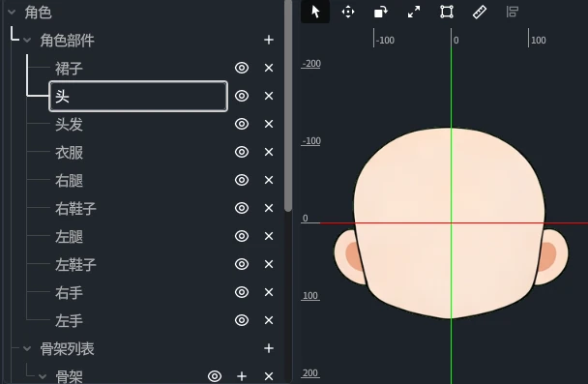Activate the rotate tool
Screen dimensions: 588x384
(381, 12)
